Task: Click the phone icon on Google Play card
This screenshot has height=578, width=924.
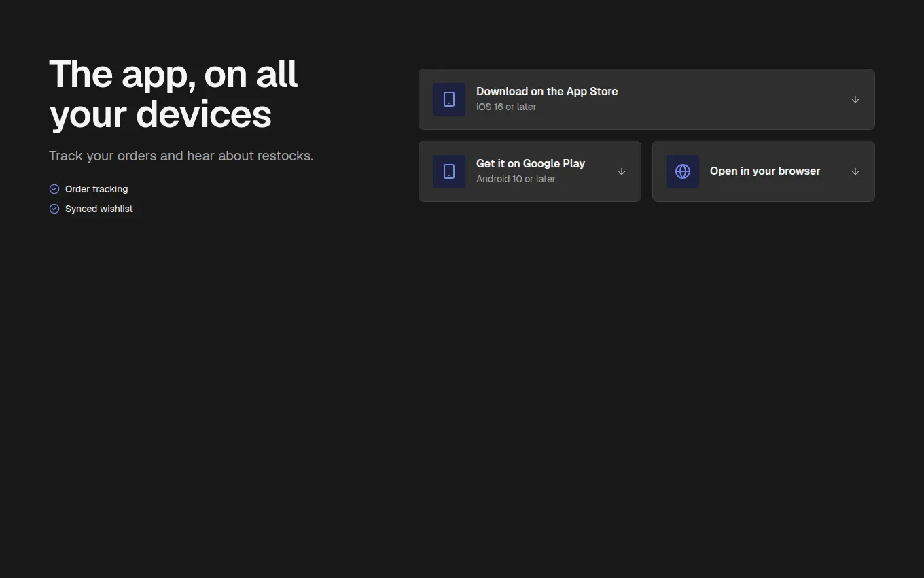Action: [x=449, y=171]
